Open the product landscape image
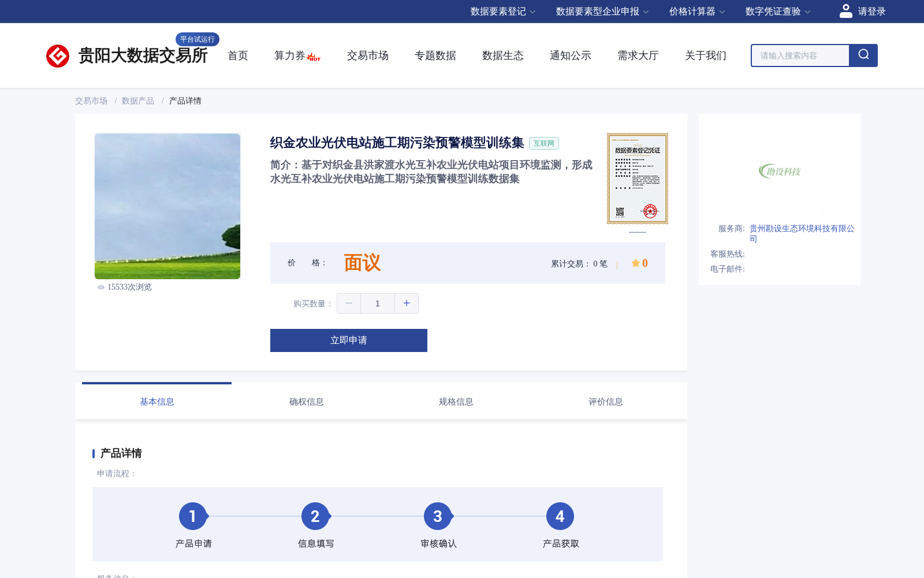924x578 pixels. pos(167,206)
